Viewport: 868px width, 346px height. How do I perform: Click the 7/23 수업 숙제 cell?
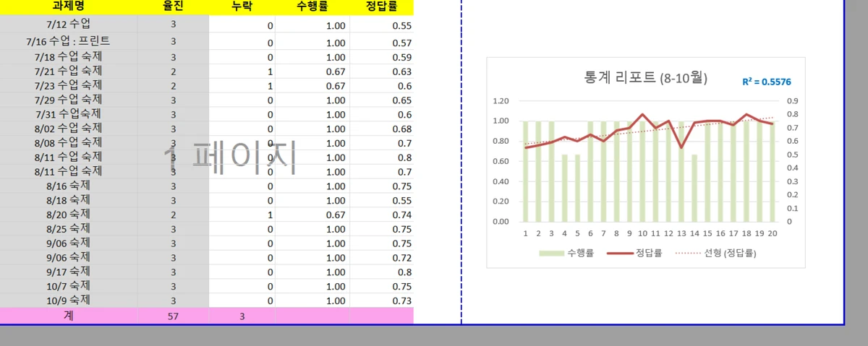68,85
